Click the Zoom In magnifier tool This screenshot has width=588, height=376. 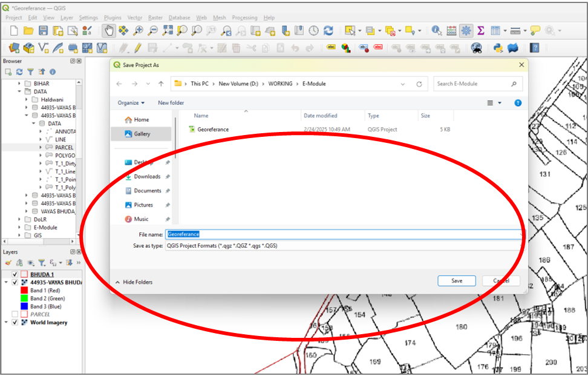pos(139,30)
